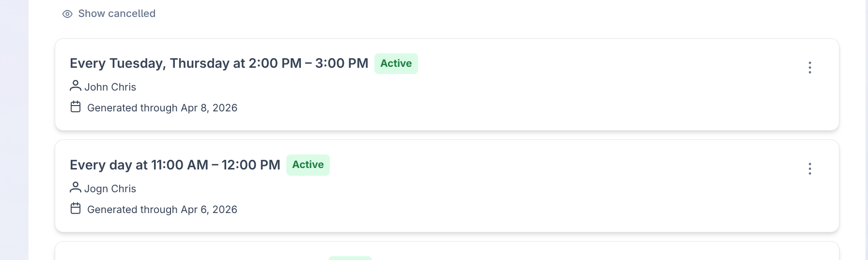Image resolution: width=868 pixels, height=260 pixels.
Task: Click partially visible green badge in bottom card
Action: click(x=350, y=258)
